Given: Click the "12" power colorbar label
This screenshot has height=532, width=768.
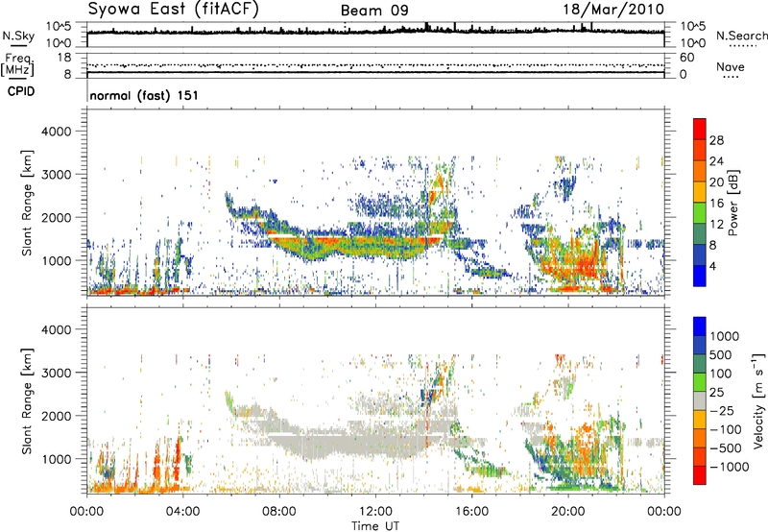Looking at the screenshot, I should coord(716,225).
